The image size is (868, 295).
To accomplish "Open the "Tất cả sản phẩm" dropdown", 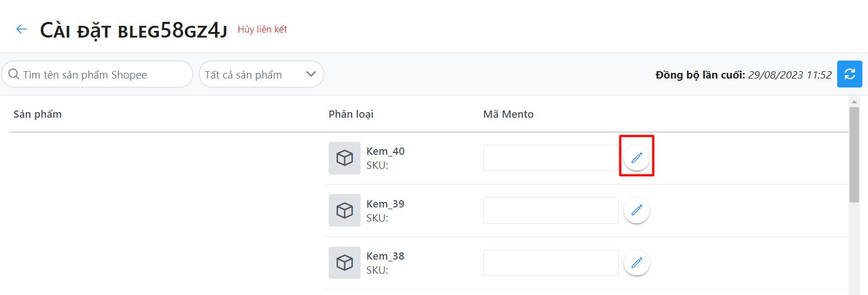I will (262, 75).
